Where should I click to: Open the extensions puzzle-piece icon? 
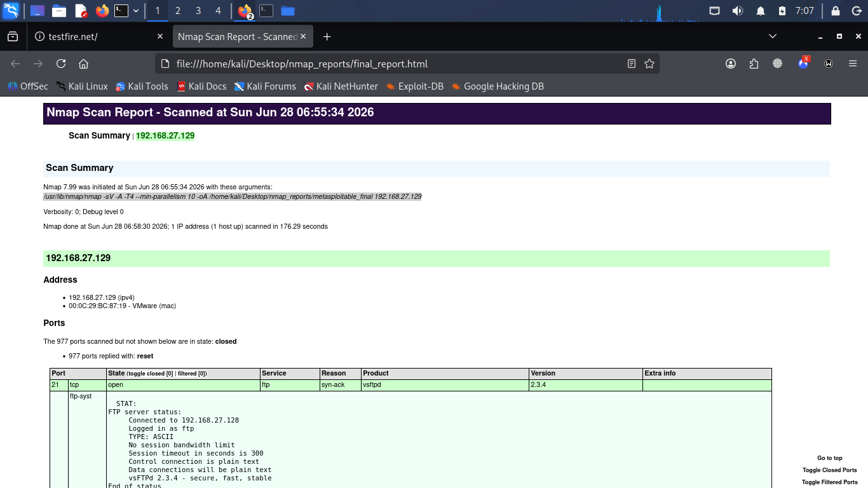pyautogui.click(x=754, y=64)
